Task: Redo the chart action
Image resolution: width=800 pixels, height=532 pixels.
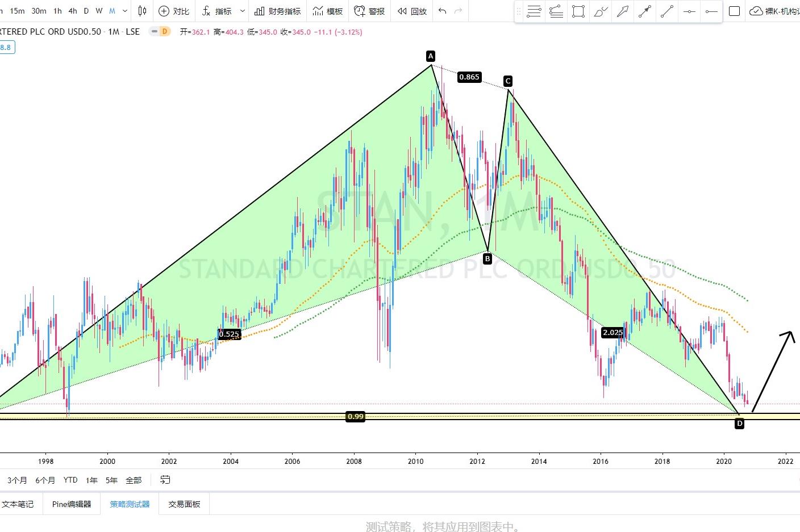Action: 459,11
